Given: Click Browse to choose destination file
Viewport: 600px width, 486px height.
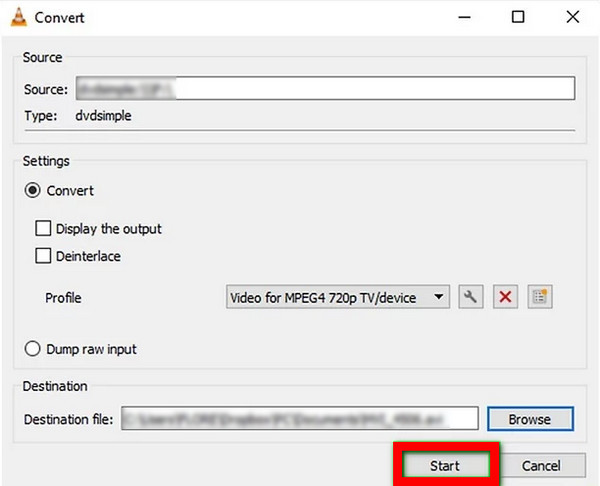Looking at the screenshot, I should [x=530, y=419].
